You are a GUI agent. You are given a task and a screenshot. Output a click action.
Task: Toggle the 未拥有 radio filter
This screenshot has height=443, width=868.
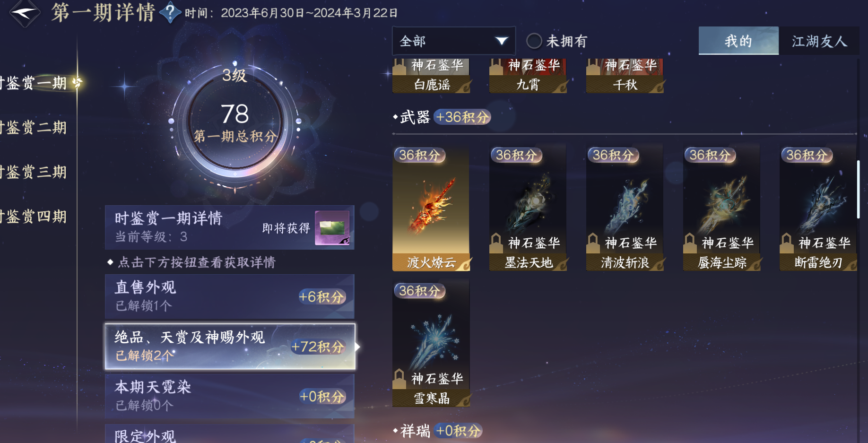(534, 41)
